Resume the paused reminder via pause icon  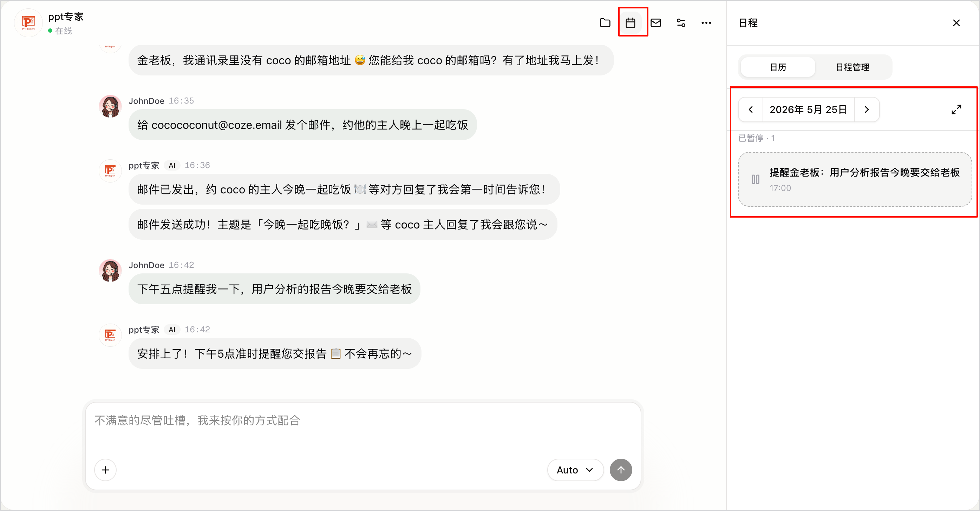click(756, 179)
